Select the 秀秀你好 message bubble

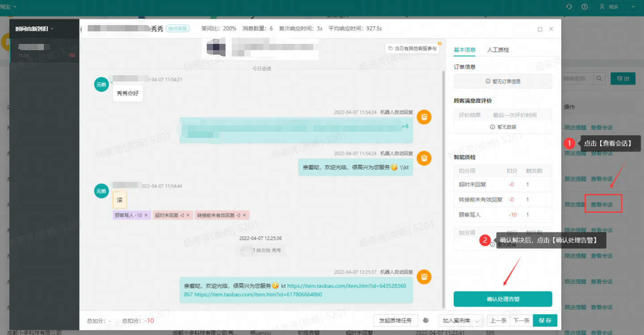click(x=128, y=93)
